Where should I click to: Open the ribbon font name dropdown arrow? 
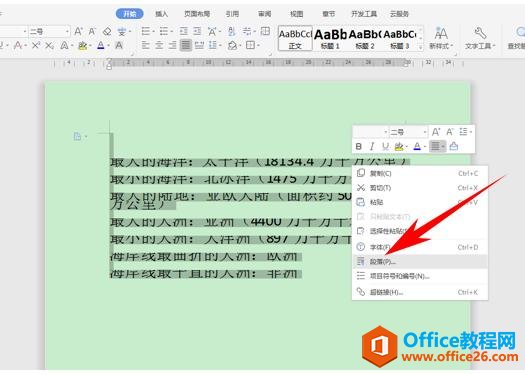[x=25, y=32]
